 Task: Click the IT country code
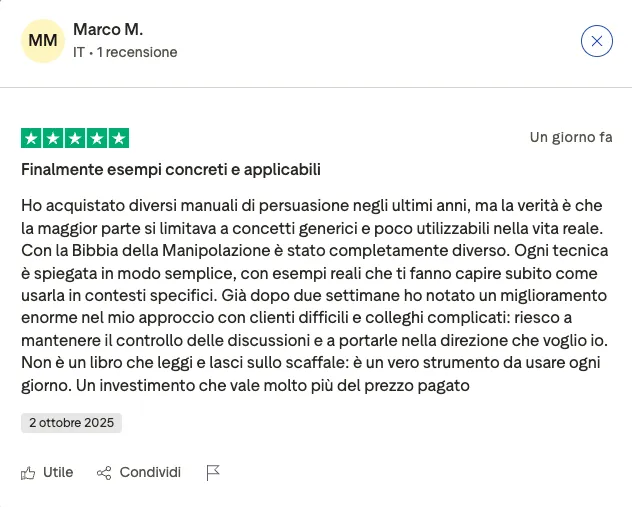(79, 52)
